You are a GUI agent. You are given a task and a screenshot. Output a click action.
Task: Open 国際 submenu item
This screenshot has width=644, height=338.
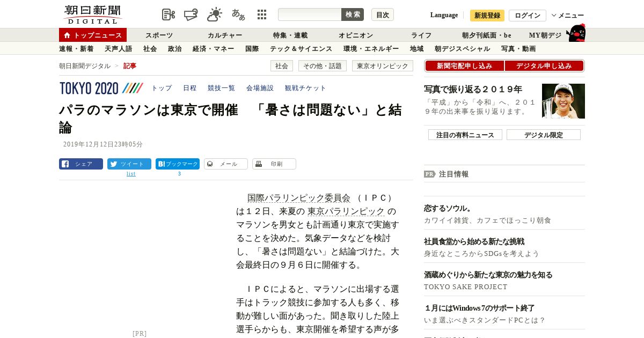point(252,48)
